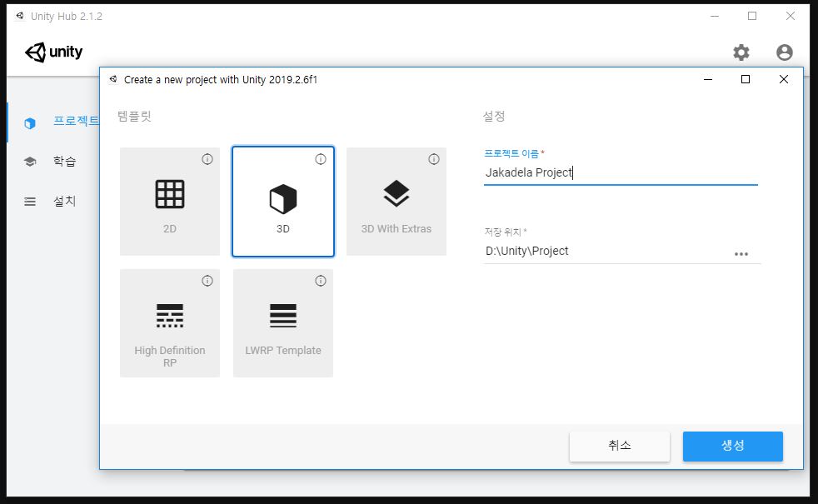Click the 2D grid icon
Image resolution: width=818 pixels, height=504 pixels.
click(x=170, y=194)
